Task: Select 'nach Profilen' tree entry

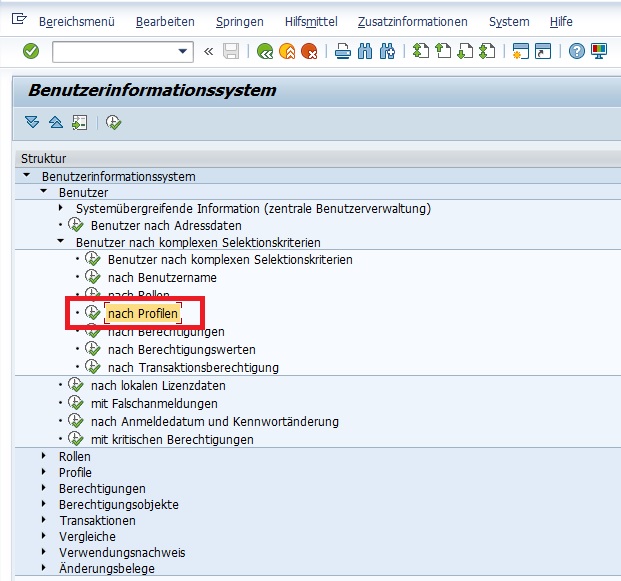Action: [x=143, y=313]
